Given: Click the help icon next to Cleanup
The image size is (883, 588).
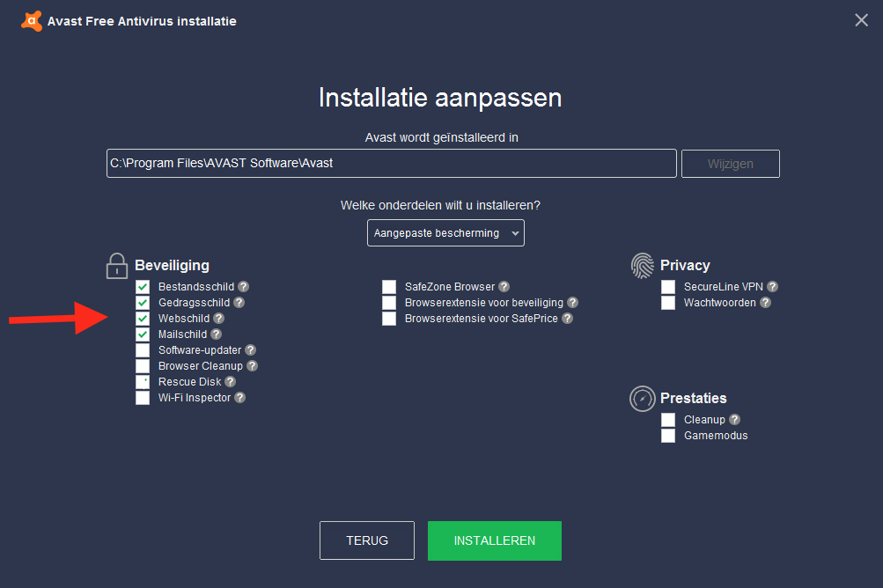Looking at the screenshot, I should click(734, 420).
